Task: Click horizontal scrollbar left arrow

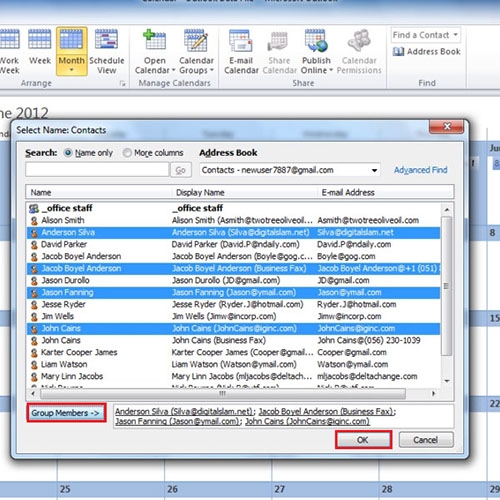Action: coord(33,393)
